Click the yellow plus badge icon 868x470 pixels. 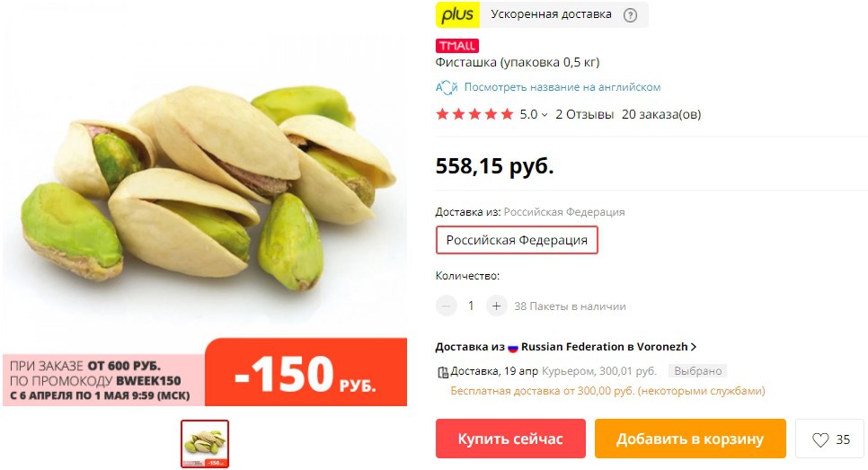pyautogui.click(x=457, y=15)
